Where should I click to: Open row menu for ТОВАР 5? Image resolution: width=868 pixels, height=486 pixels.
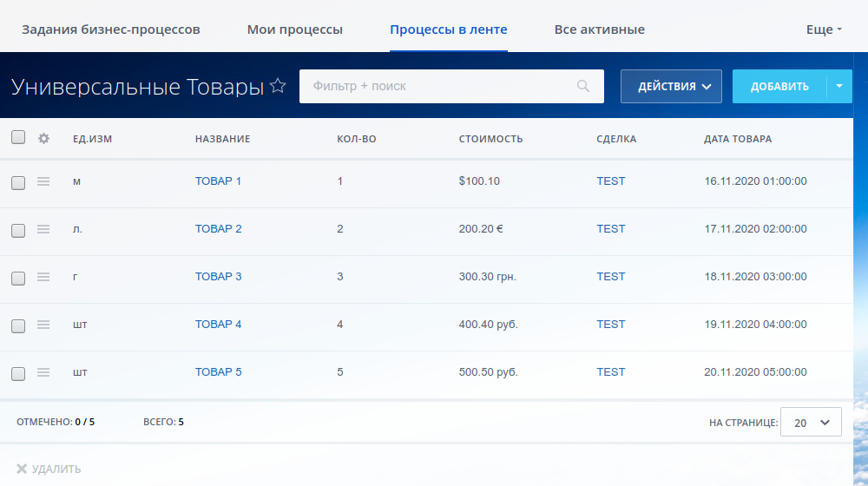pos(43,372)
